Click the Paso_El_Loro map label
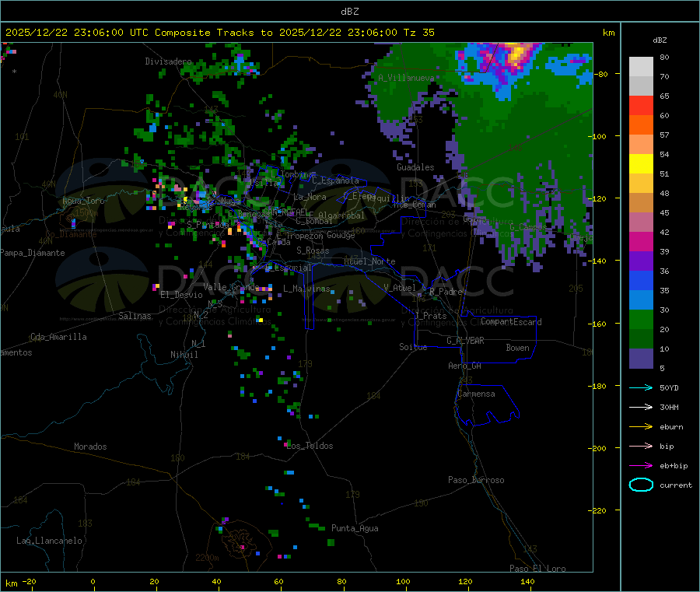The width and height of the screenshot is (700, 592). pyautogui.click(x=537, y=569)
